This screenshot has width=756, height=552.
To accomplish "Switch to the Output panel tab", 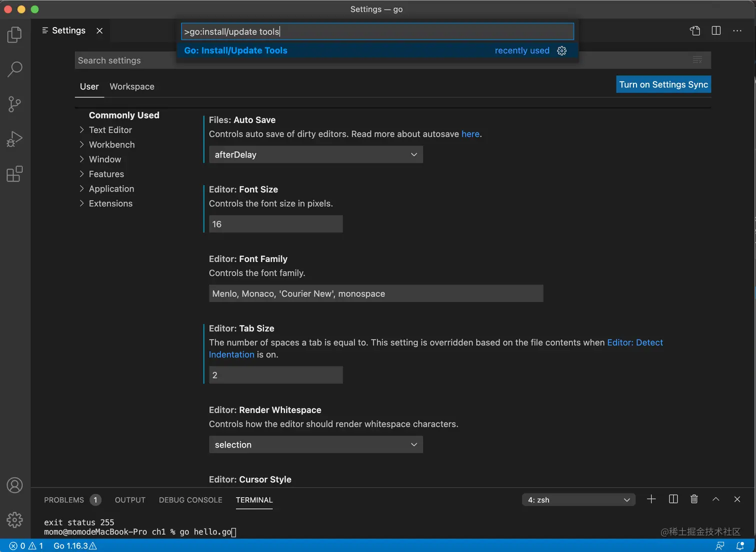I will coord(130,500).
